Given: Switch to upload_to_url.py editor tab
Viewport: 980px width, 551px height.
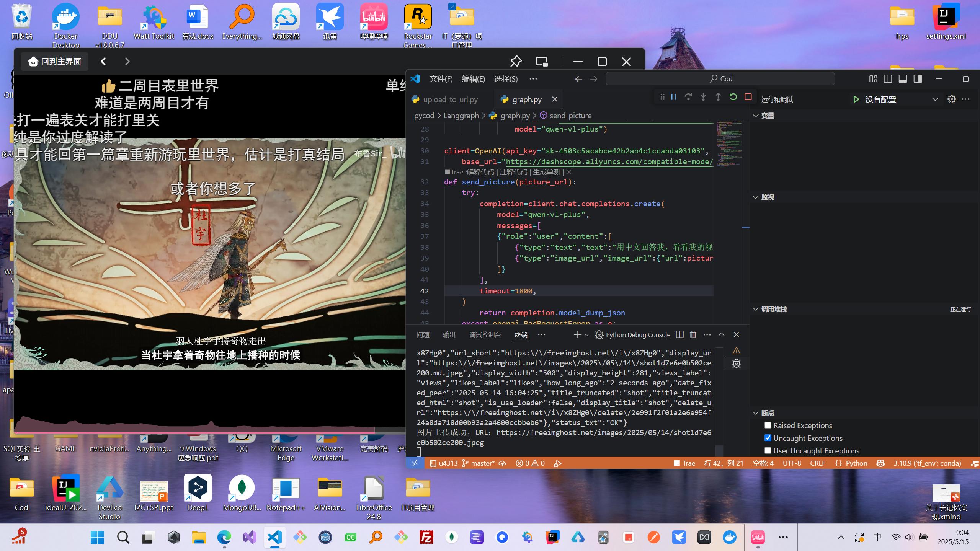Looking at the screenshot, I should point(450,99).
